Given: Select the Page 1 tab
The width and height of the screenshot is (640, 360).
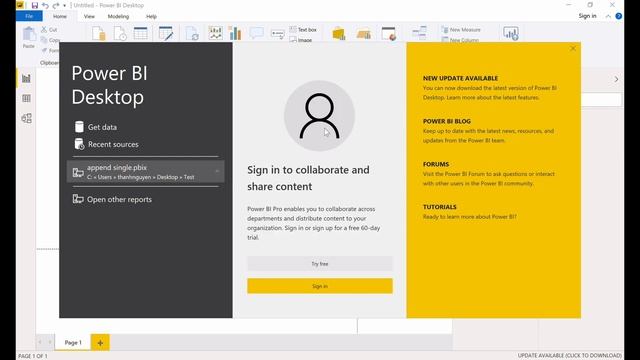Looking at the screenshot, I should click(x=73, y=342).
